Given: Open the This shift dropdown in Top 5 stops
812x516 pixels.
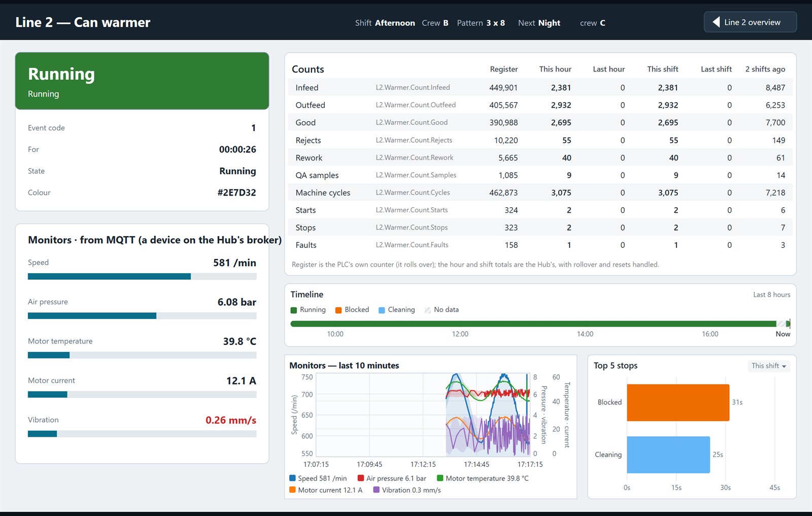Looking at the screenshot, I should (769, 366).
